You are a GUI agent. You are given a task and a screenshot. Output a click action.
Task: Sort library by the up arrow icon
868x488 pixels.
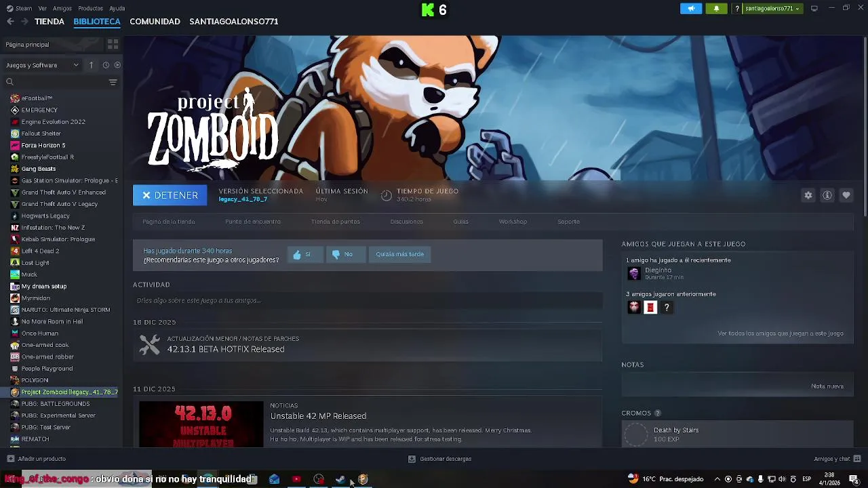pos(91,65)
